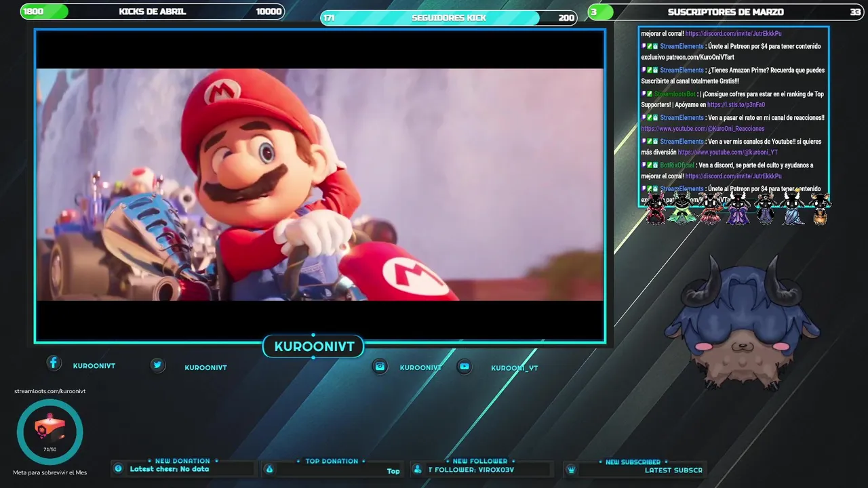Click the Facebook icon beside KUROONIVT
This screenshot has width=868, height=488.
[54, 363]
